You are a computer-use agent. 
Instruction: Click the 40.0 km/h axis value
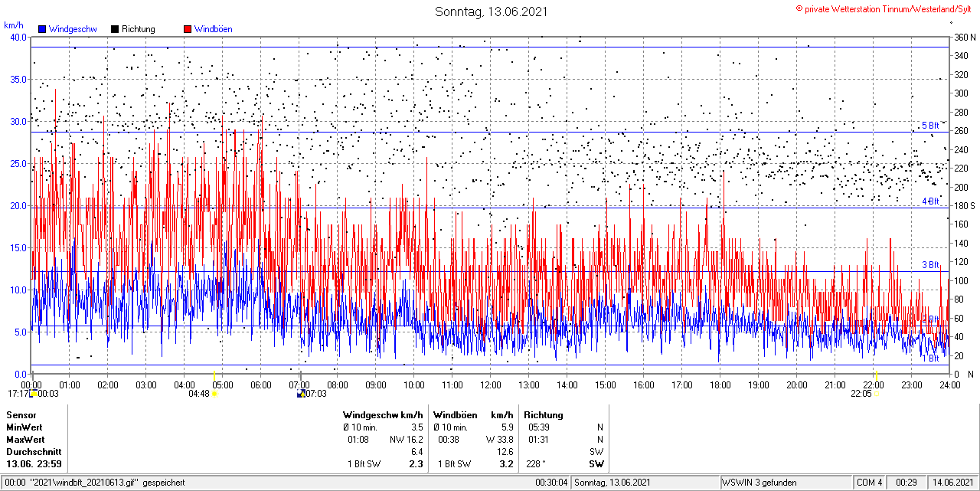tap(18, 37)
